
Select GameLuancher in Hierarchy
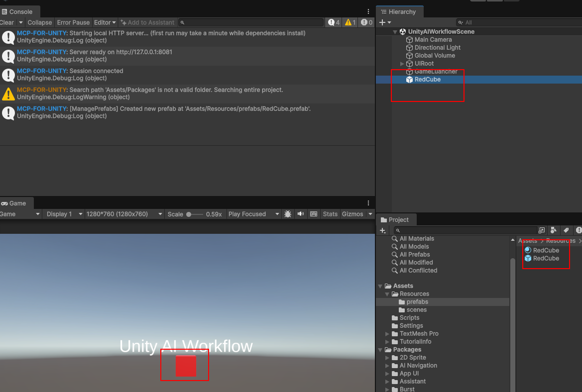tap(436, 72)
